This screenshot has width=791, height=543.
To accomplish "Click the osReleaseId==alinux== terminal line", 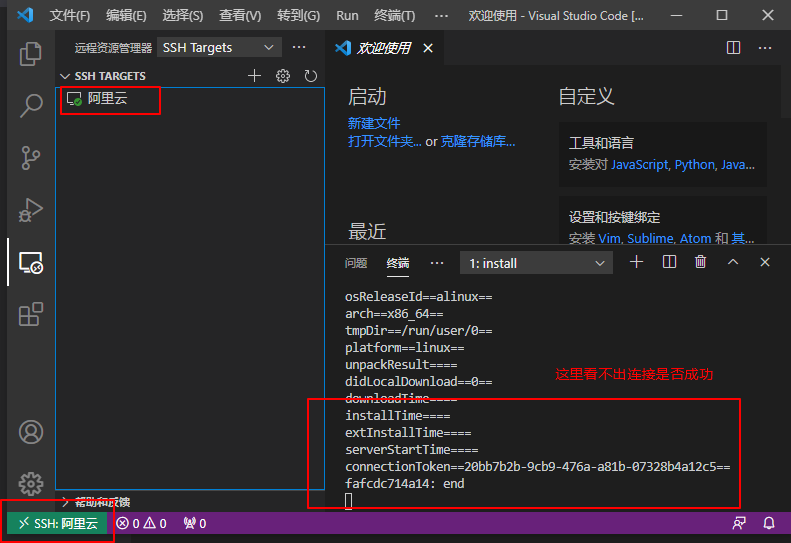I will [418, 296].
